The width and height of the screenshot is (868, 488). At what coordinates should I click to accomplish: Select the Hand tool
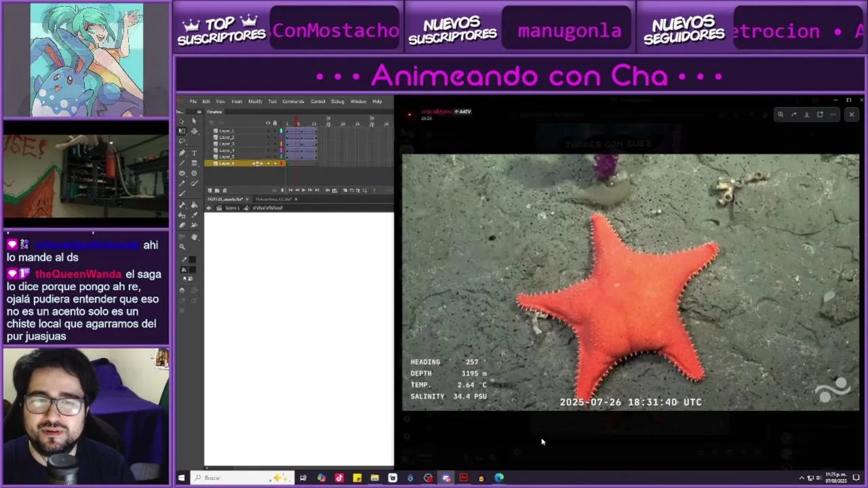click(194, 236)
